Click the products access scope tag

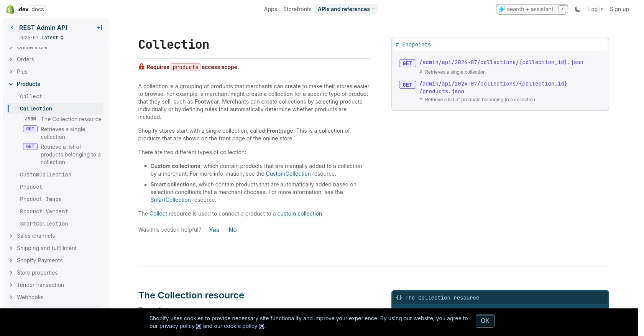point(186,67)
